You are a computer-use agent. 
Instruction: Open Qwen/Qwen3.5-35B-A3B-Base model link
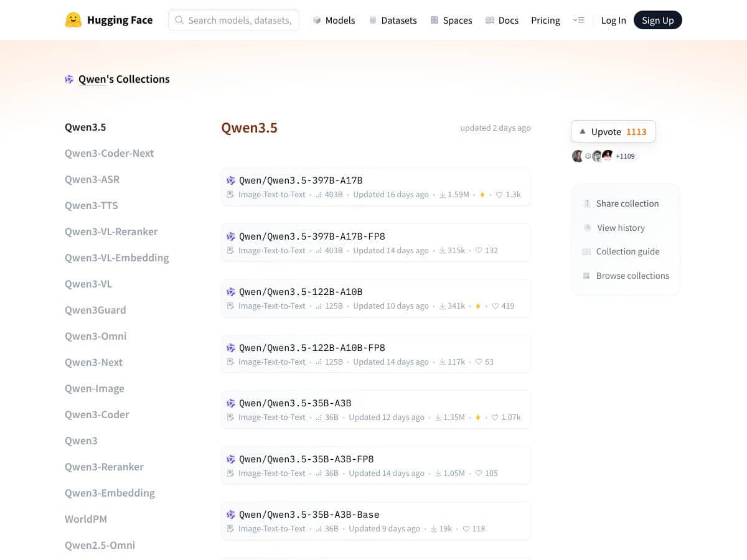309,515
